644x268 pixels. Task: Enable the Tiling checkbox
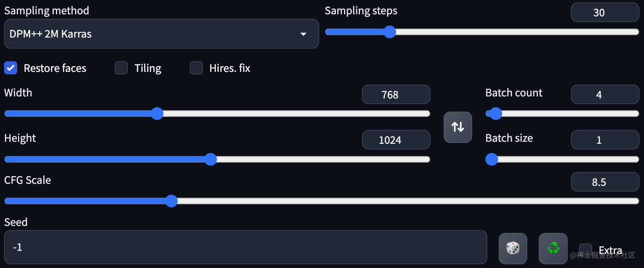(x=121, y=68)
